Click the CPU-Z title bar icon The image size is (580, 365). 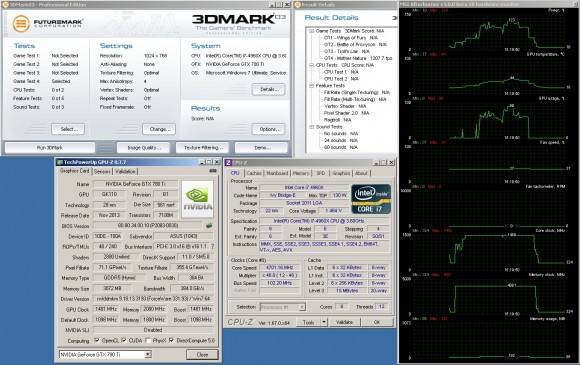click(x=228, y=162)
